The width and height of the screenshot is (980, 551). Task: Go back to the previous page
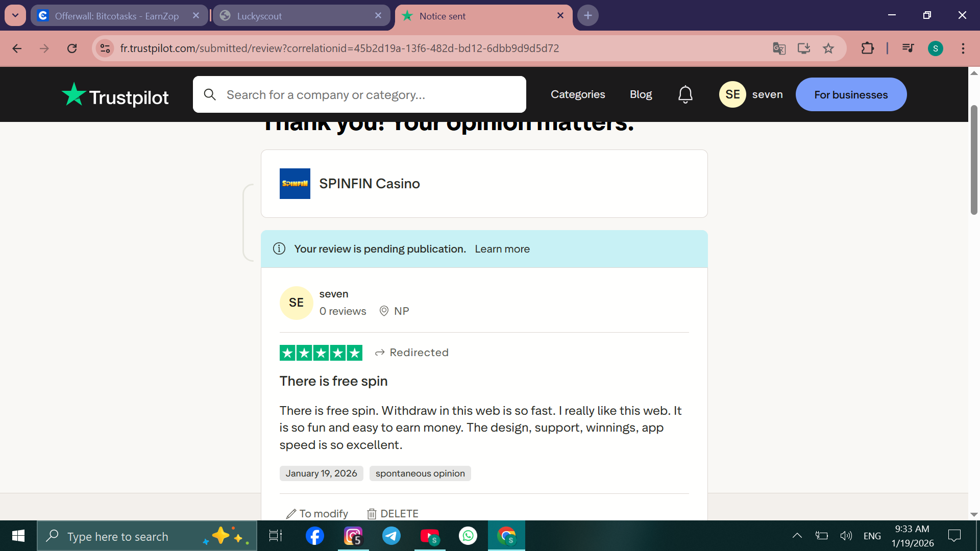[17, 48]
